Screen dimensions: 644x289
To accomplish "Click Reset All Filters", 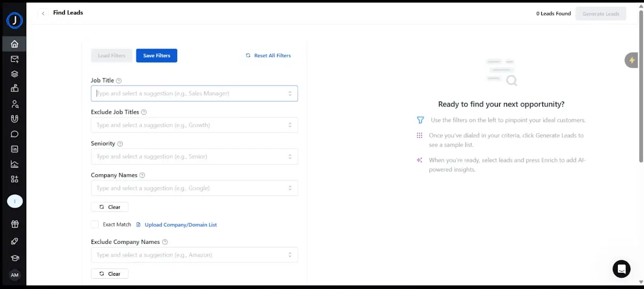I will pyautogui.click(x=268, y=55).
